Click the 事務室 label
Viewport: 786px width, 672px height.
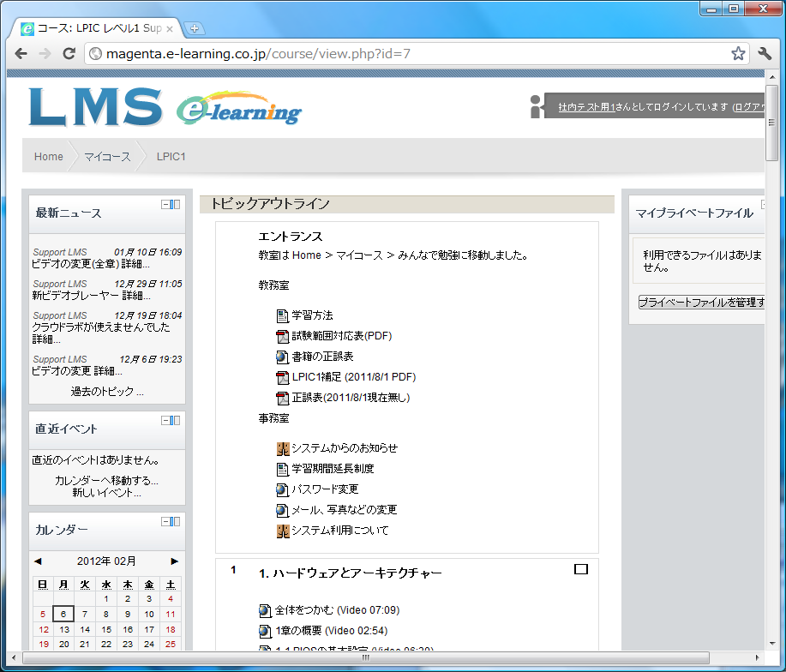pos(273,418)
